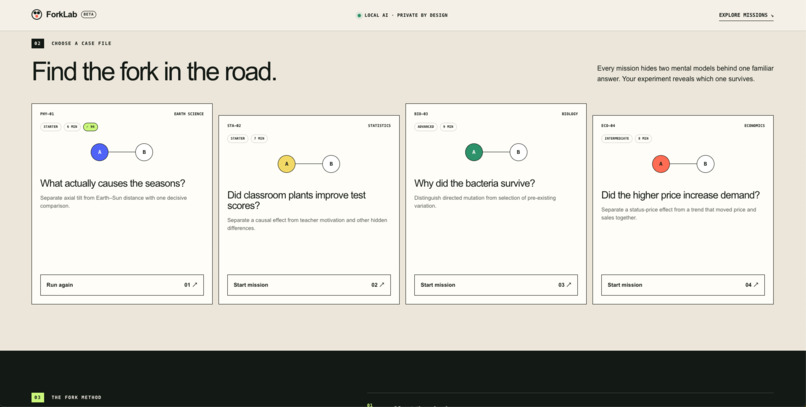This screenshot has height=407, width=806.
Task: Click Run again on the seasons mission
Action: [122, 285]
